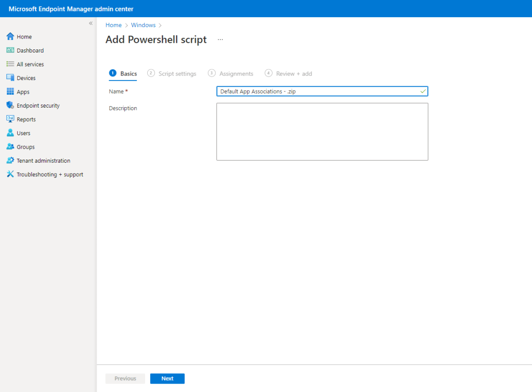
Task: Select the All services list icon
Action: [x=10, y=64]
